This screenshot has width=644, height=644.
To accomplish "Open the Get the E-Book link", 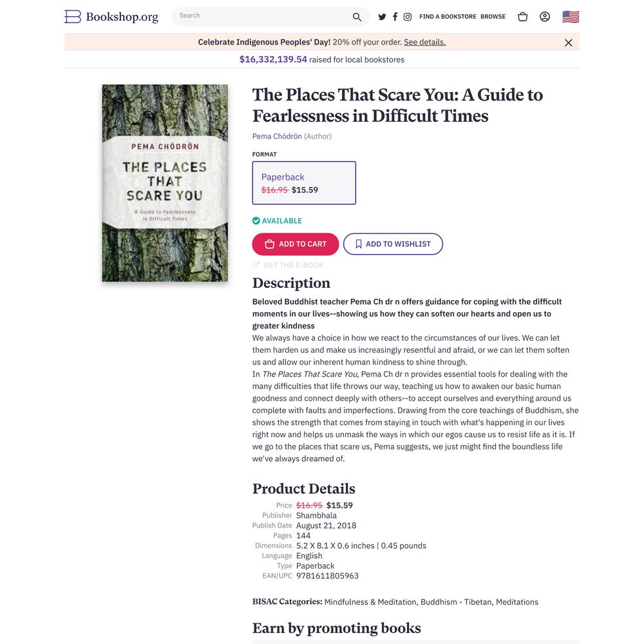I will point(288,265).
